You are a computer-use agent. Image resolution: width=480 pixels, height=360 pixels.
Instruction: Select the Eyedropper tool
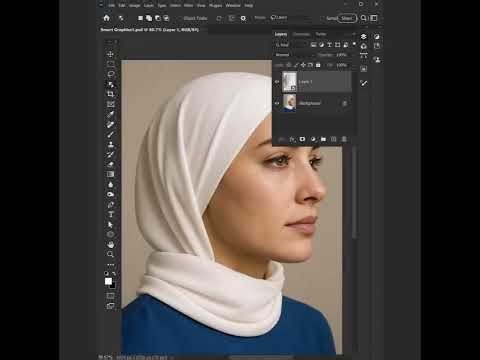pyautogui.click(x=111, y=114)
